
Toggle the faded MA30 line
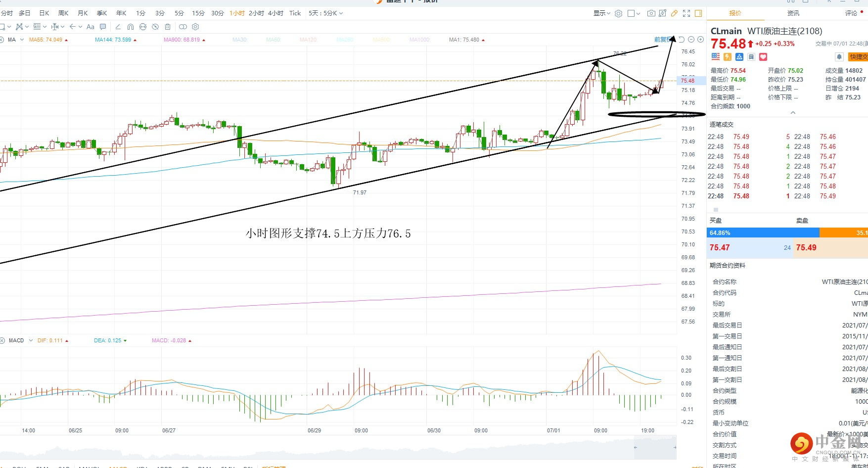(x=240, y=40)
